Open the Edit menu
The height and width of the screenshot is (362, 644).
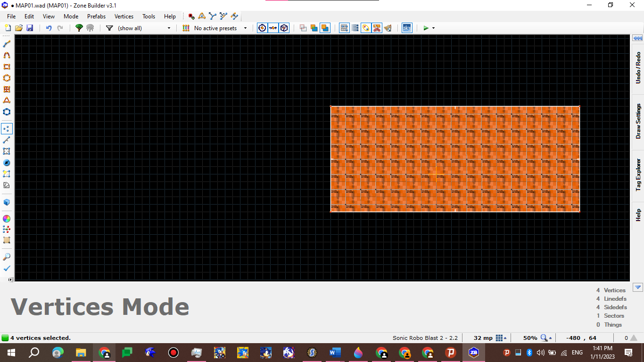pyautogui.click(x=29, y=16)
